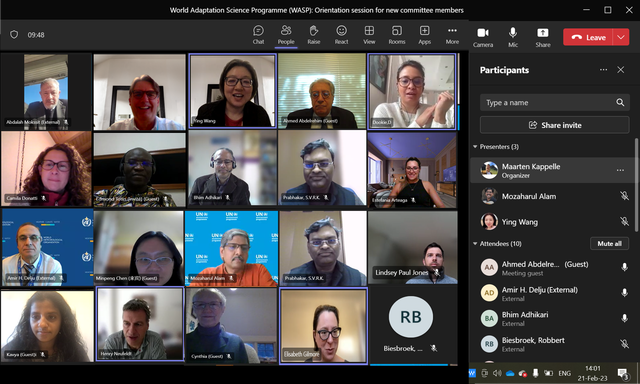Mute Ahmed Abdelrehim's microphone in participant list
Screen dimensions: 640x384
[624, 267]
